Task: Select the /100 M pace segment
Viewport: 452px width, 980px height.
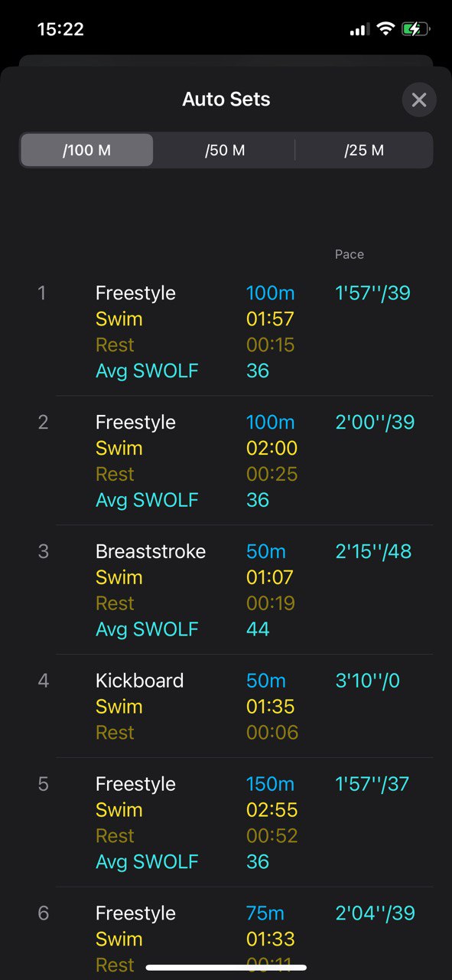Action: click(86, 150)
